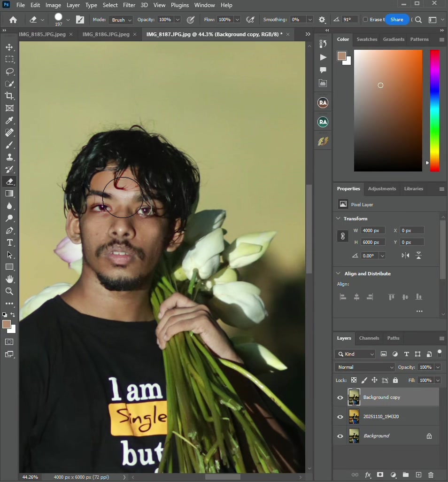Select the Pen tool
Screen dimensions: 448x482
point(9,230)
